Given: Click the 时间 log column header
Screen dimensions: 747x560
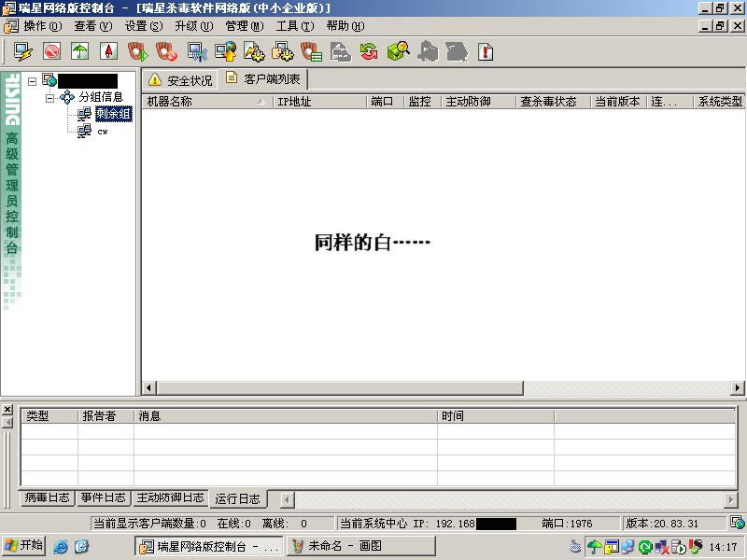Looking at the screenshot, I should pyautogui.click(x=496, y=416).
